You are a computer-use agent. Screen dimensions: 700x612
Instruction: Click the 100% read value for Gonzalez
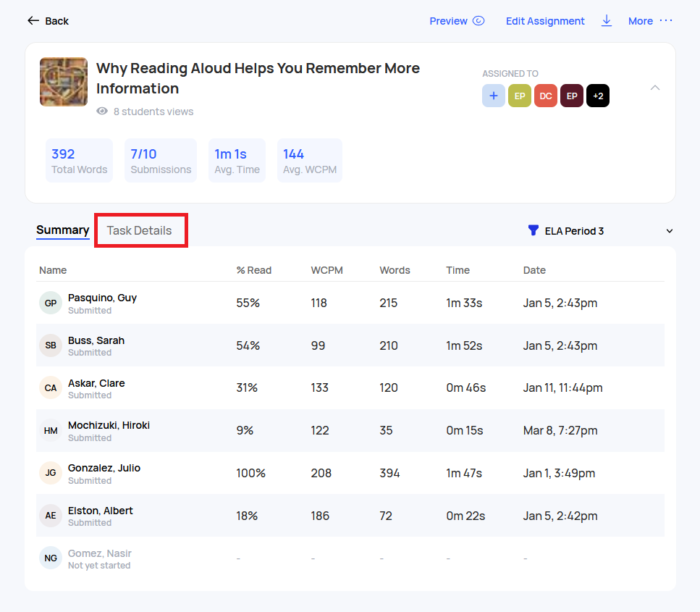[250, 473]
